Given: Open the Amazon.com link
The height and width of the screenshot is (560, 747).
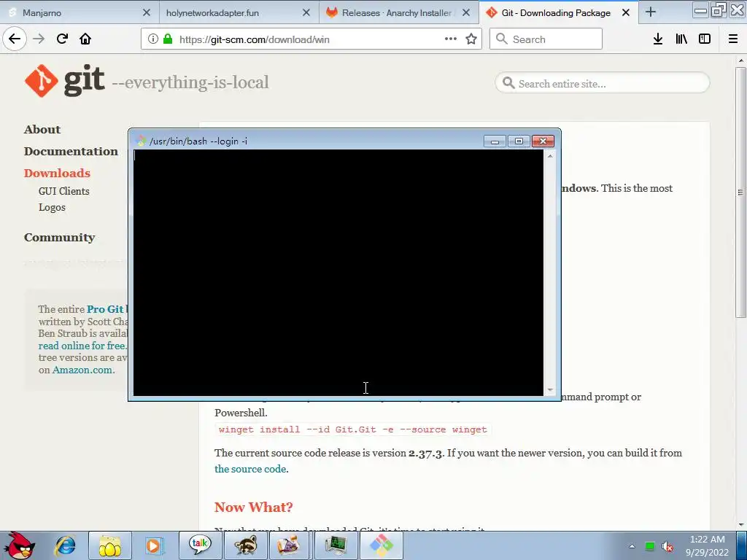Looking at the screenshot, I should tap(82, 370).
